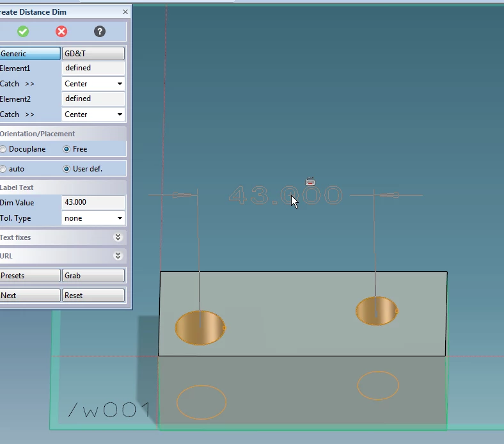Click the Grab button

pyautogui.click(x=93, y=276)
